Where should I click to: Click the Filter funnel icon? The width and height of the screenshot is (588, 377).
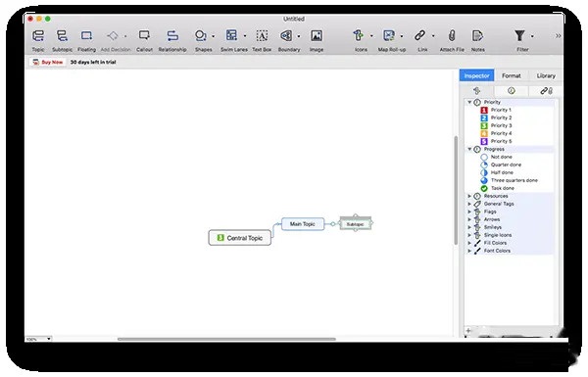click(519, 36)
